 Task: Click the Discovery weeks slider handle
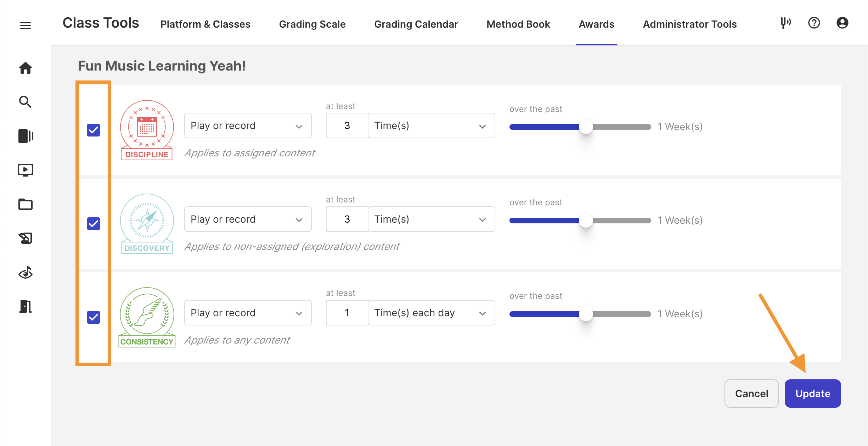pos(586,221)
